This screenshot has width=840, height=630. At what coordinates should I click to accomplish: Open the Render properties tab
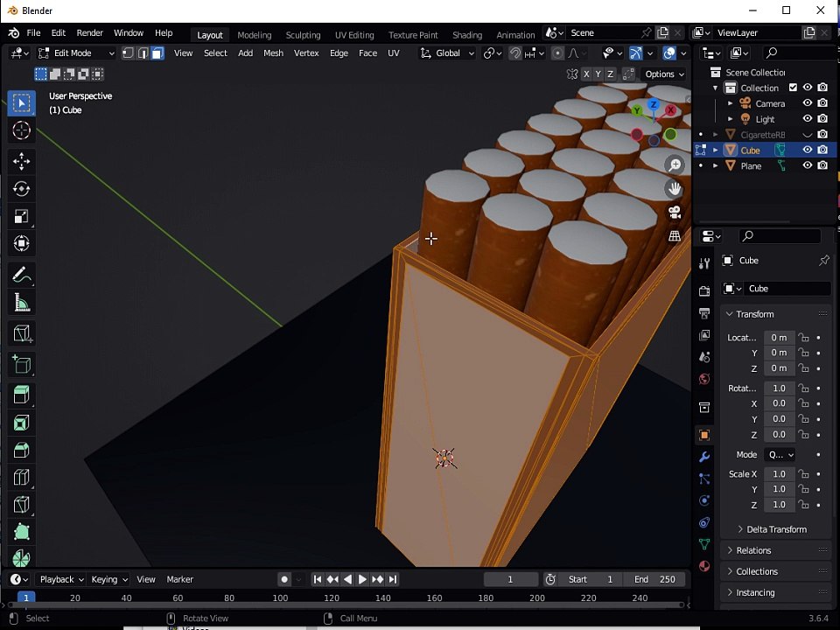tap(704, 290)
